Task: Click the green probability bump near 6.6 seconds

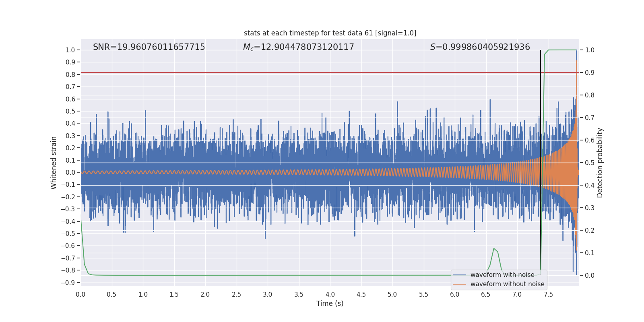Action: (494, 250)
